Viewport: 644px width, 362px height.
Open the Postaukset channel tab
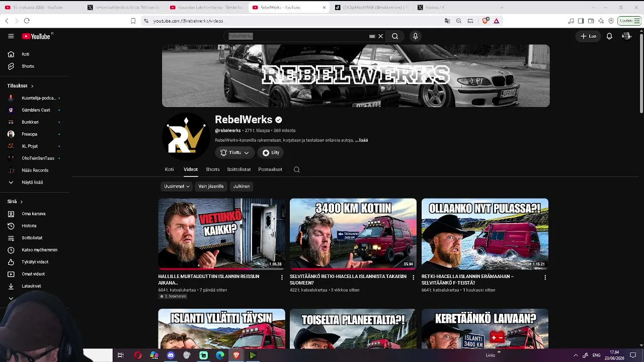pyautogui.click(x=270, y=169)
